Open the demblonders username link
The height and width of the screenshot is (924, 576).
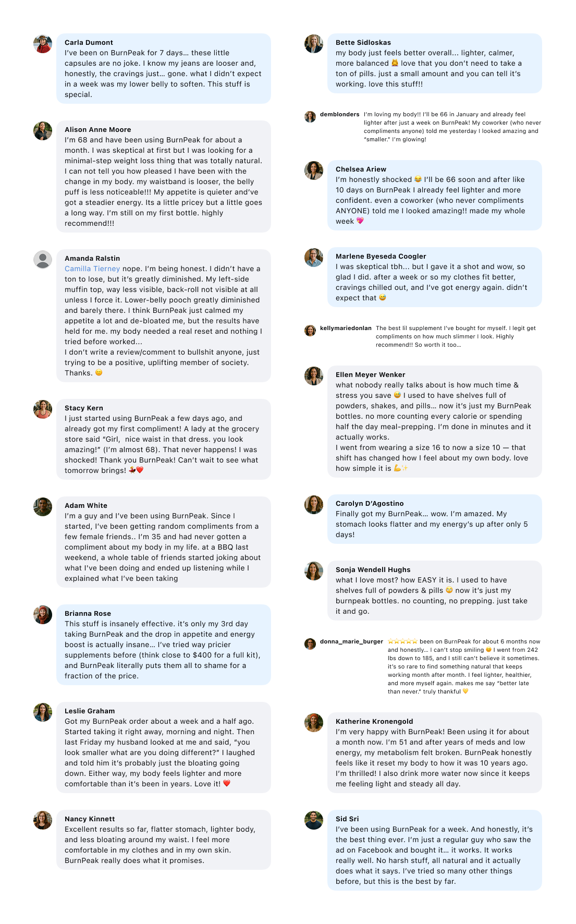pos(339,114)
